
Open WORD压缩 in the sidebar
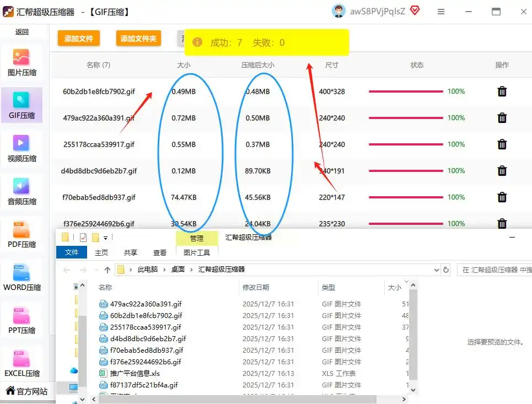coord(22,277)
